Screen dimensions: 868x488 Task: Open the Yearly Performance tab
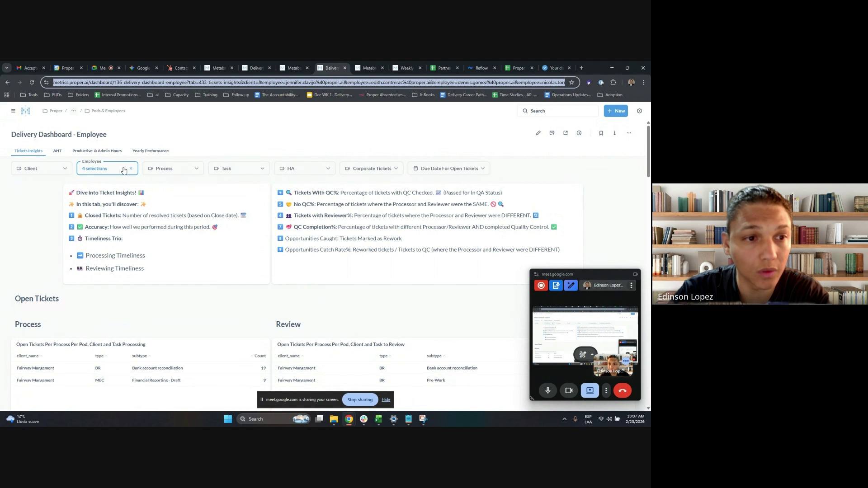pos(150,151)
